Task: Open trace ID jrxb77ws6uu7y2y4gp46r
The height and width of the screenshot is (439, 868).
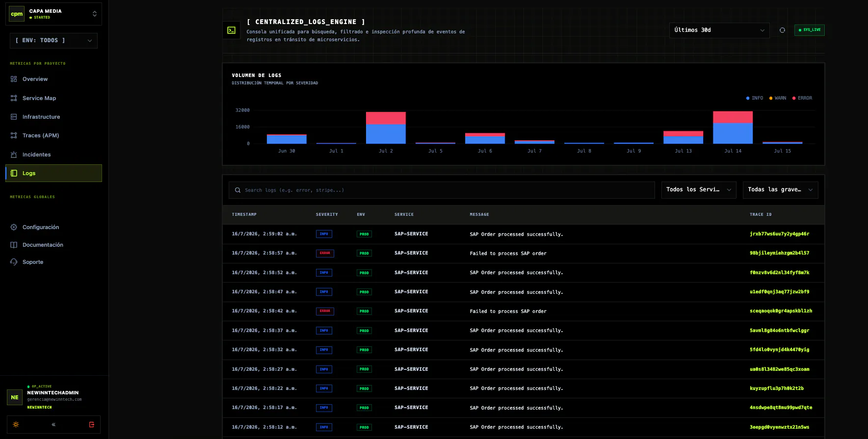Action: [x=779, y=234]
